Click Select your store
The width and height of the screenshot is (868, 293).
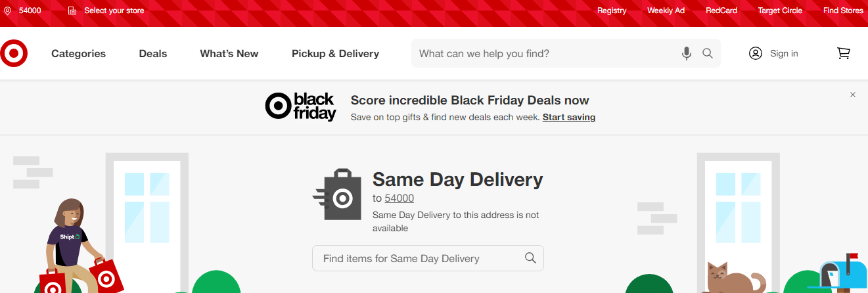coord(114,11)
